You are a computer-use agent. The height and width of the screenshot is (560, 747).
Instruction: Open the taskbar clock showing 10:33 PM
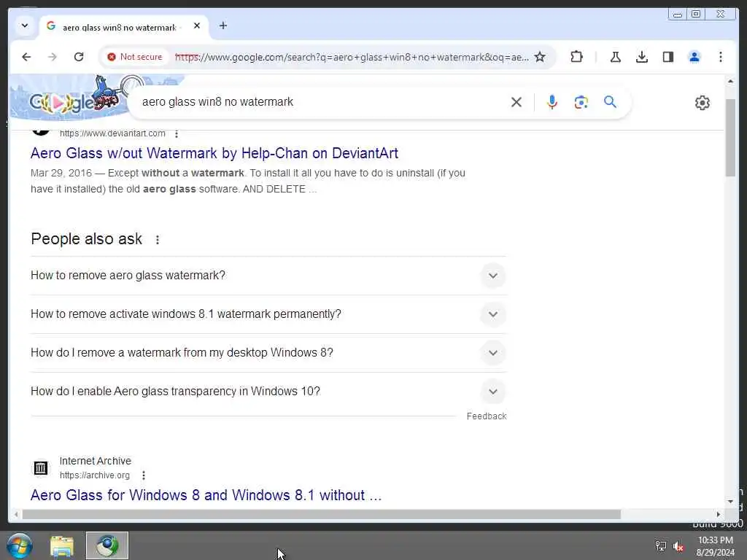pos(716,546)
